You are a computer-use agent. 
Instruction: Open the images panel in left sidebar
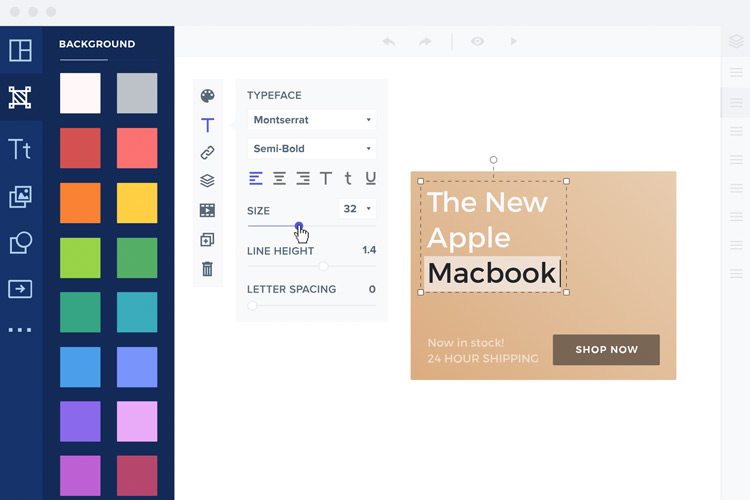pos(20,197)
